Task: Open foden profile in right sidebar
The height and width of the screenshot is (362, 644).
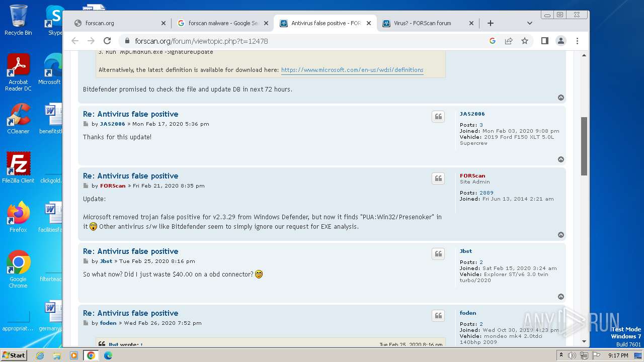Action: point(467,313)
